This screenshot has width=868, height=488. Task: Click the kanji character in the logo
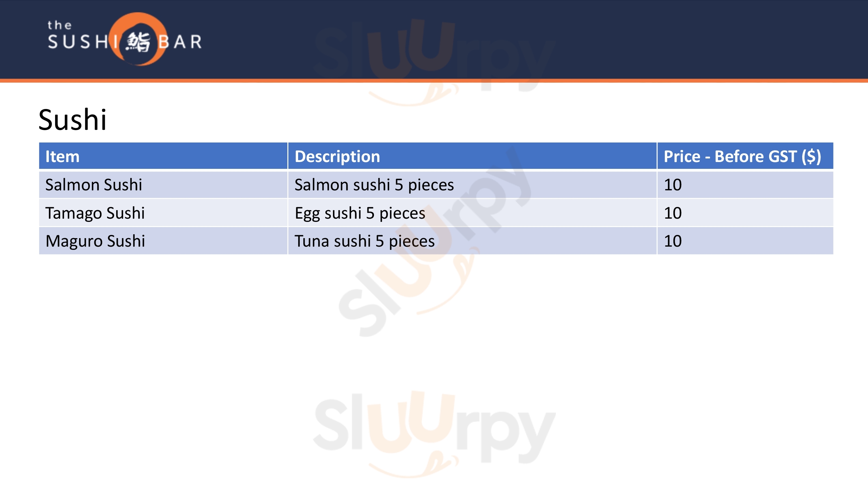point(138,42)
